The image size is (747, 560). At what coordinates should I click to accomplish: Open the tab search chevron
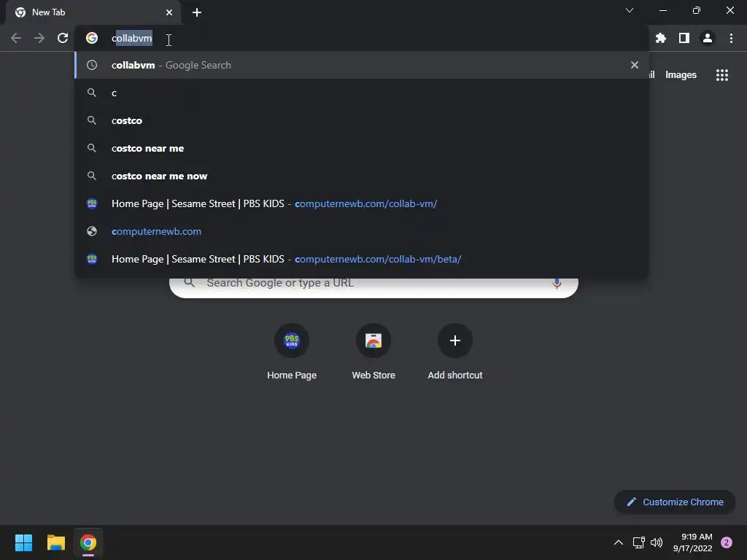[x=630, y=10]
